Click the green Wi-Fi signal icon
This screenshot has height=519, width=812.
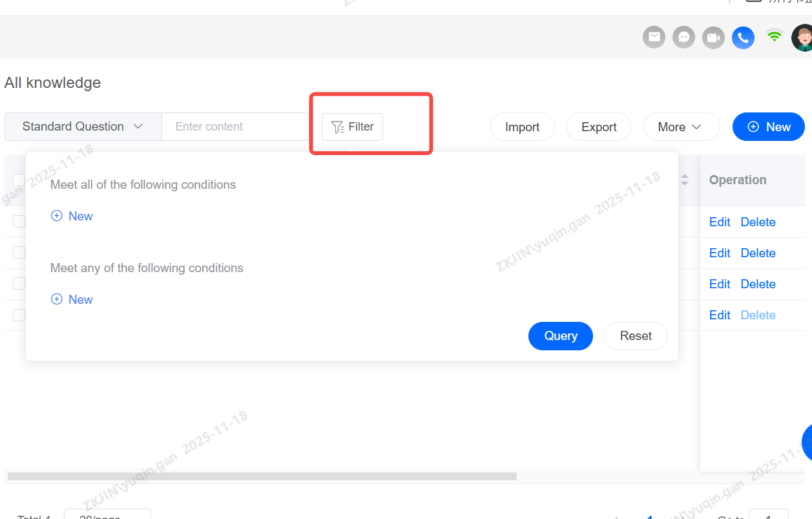[774, 36]
